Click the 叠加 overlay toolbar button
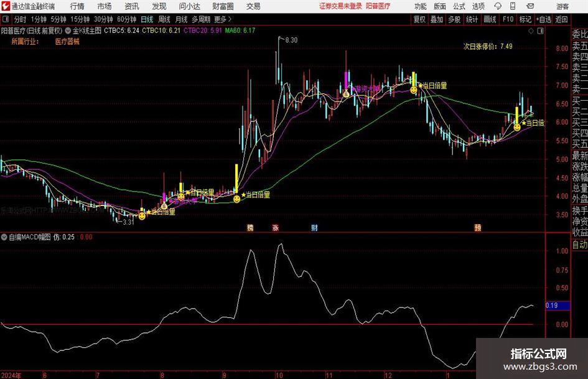This screenshot has width=588, height=379. click(437, 19)
